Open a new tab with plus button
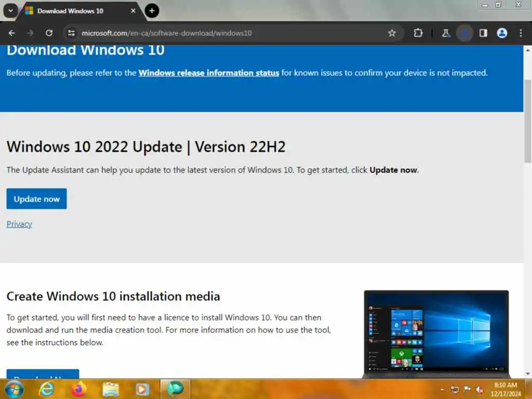The height and width of the screenshot is (399, 532). pyautogui.click(x=152, y=11)
